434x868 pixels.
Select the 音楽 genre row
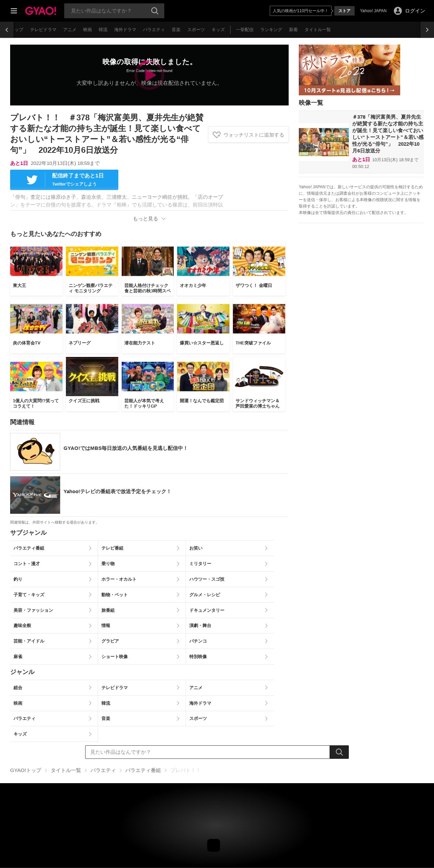coord(142,719)
